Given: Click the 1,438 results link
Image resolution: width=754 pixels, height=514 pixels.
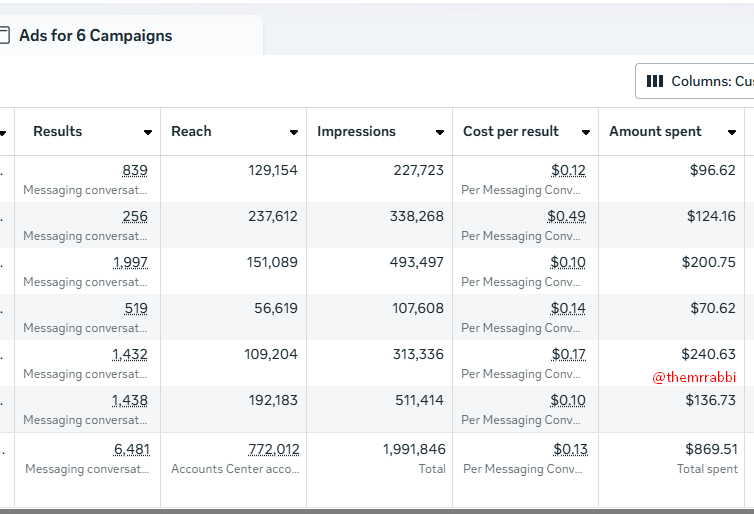Looking at the screenshot, I should click(130, 401).
